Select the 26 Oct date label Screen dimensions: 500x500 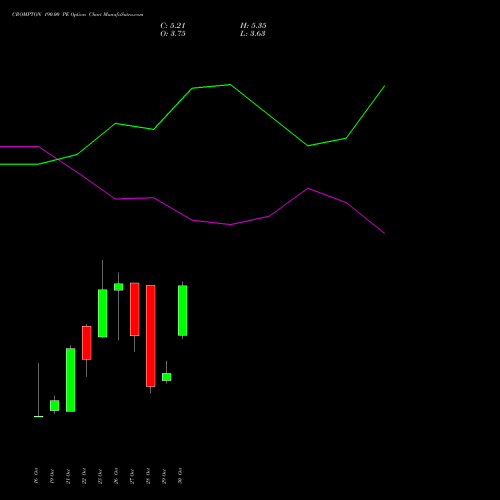click(x=116, y=476)
